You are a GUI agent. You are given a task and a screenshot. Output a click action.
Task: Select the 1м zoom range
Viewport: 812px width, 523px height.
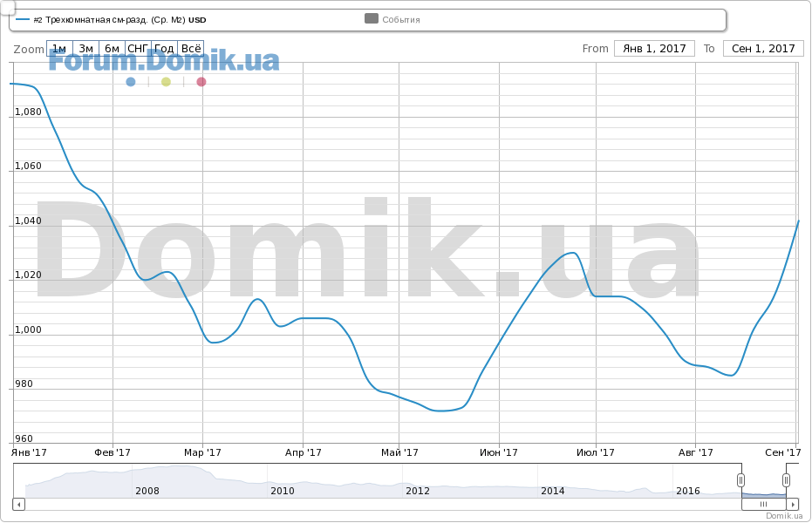59,49
